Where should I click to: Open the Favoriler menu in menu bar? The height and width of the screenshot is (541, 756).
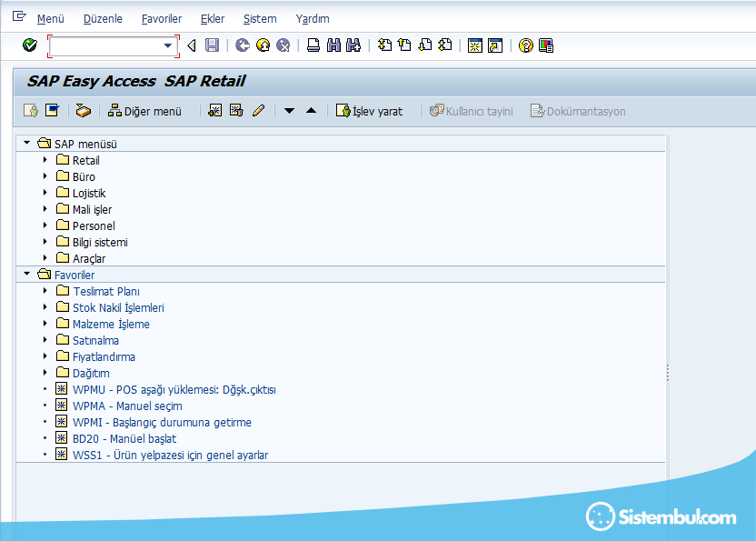tap(162, 19)
